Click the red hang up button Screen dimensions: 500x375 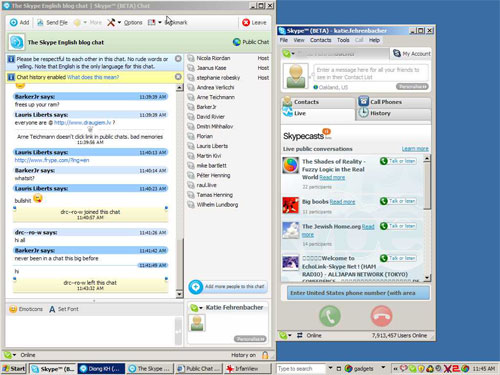(381, 316)
